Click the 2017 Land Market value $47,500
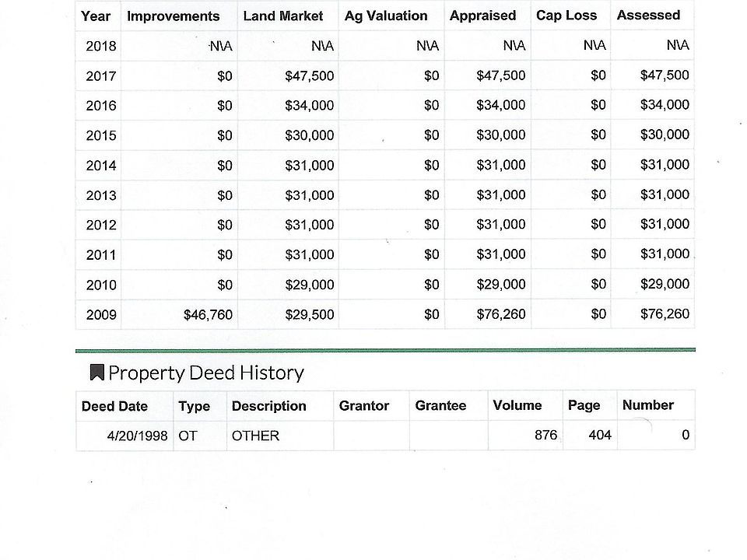Image resolution: width=747 pixels, height=560 pixels. [x=310, y=75]
